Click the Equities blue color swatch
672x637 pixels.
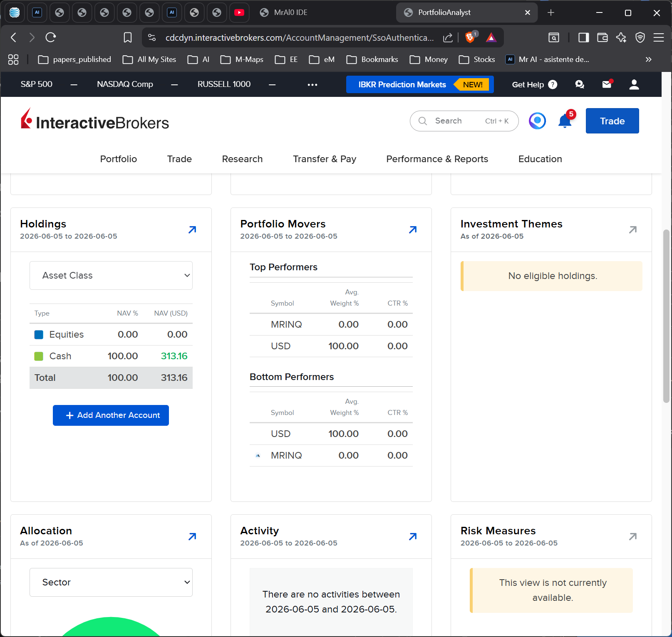[x=39, y=335]
